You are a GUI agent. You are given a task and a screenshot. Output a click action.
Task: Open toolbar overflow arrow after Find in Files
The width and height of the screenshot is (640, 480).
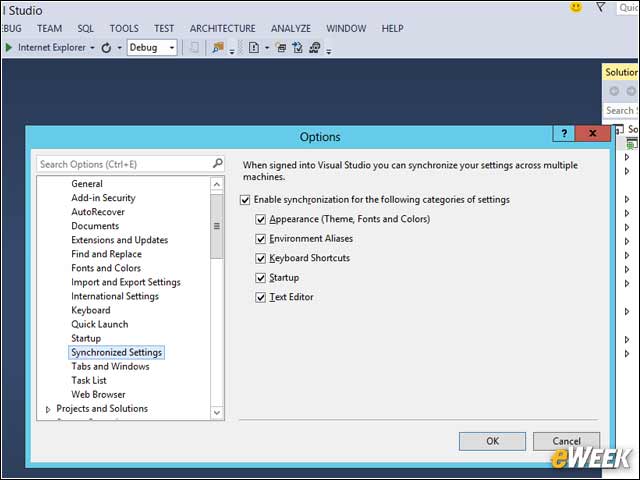click(x=232, y=51)
